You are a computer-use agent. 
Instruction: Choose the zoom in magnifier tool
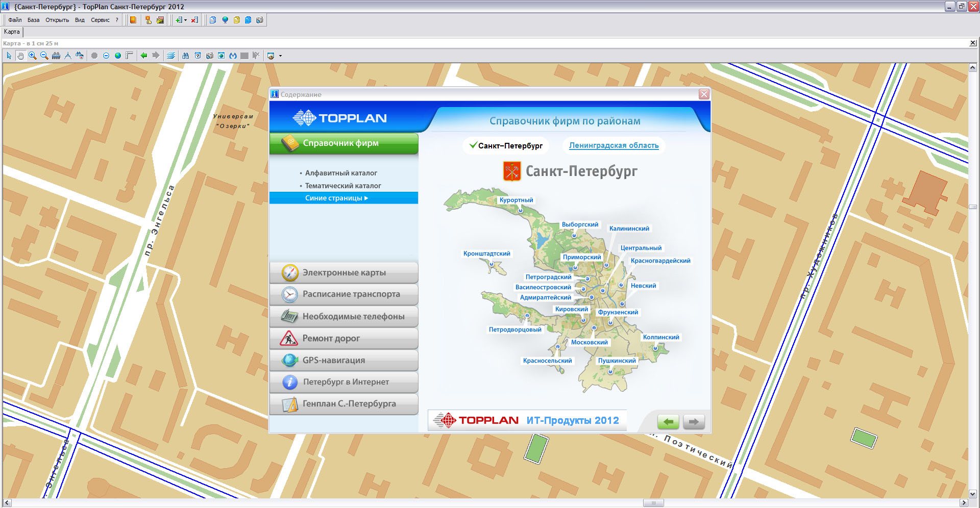(32, 56)
